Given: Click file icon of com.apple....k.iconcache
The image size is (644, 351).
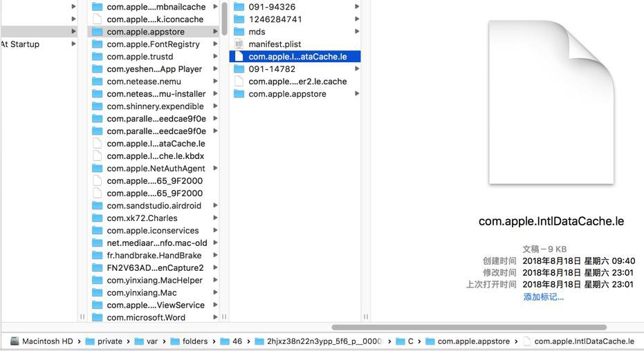Looking at the screenshot, I should pyautogui.click(x=98, y=19).
